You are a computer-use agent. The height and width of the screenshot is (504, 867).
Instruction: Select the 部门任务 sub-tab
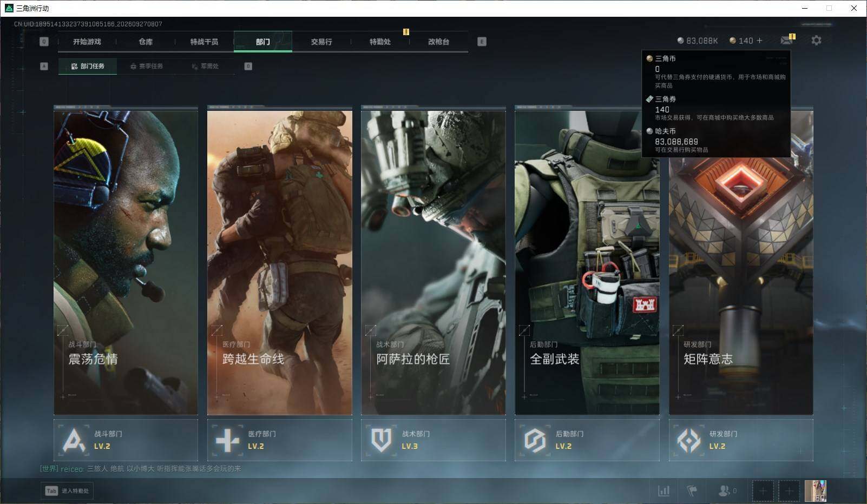click(x=88, y=66)
